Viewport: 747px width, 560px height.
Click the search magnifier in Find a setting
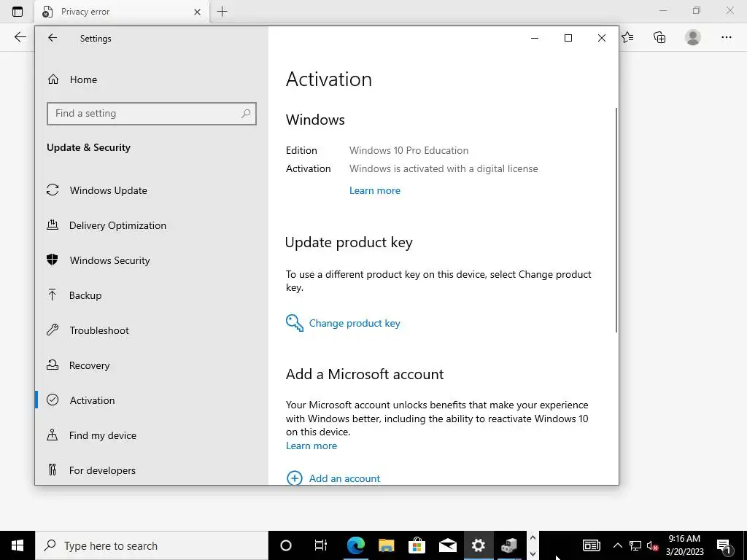click(x=246, y=113)
